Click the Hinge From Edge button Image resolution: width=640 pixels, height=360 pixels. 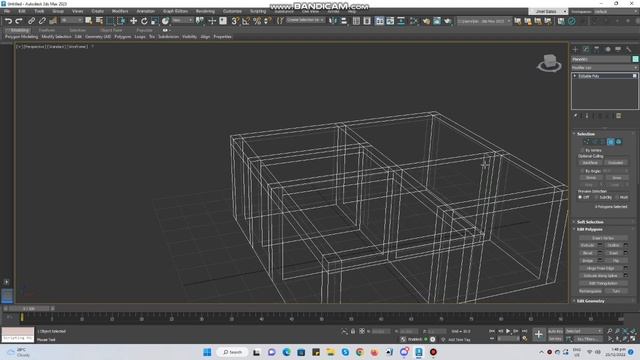pos(600,268)
